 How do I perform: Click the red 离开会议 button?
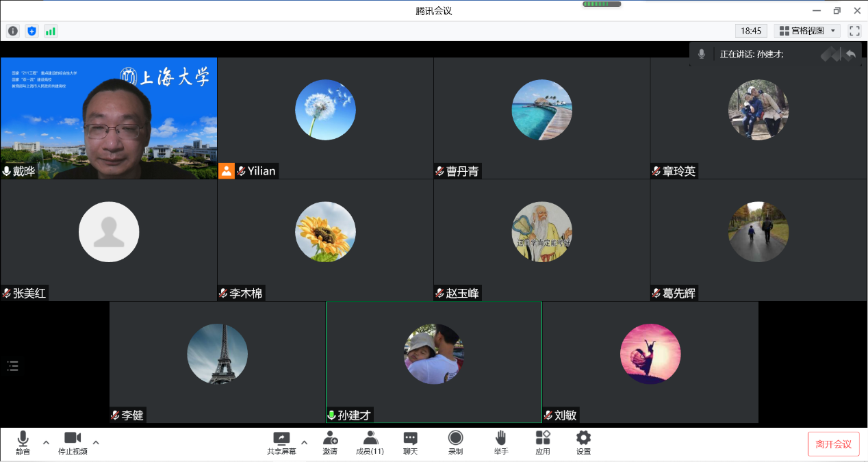tap(833, 444)
